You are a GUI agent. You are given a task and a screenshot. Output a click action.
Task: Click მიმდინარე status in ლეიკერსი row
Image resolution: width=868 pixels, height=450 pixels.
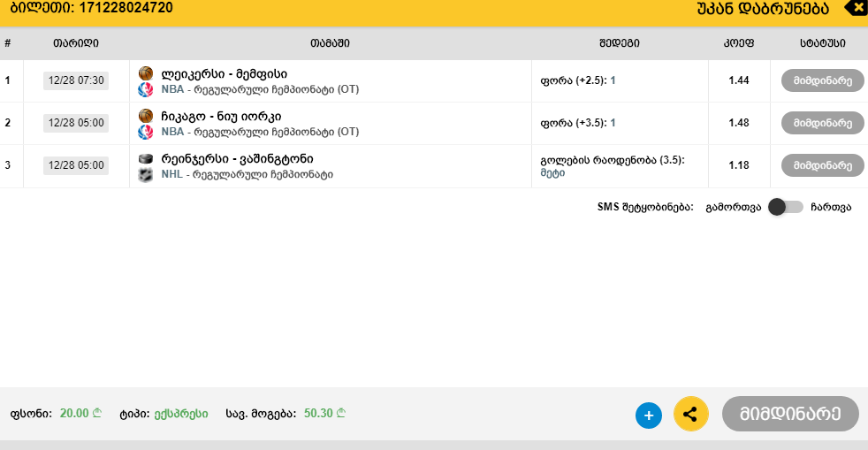[x=823, y=80]
